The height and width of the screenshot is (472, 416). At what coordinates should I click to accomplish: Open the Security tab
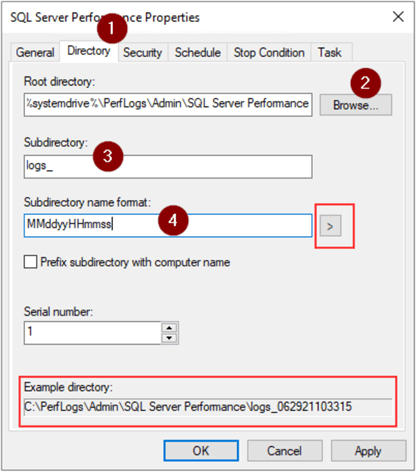(x=143, y=52)
